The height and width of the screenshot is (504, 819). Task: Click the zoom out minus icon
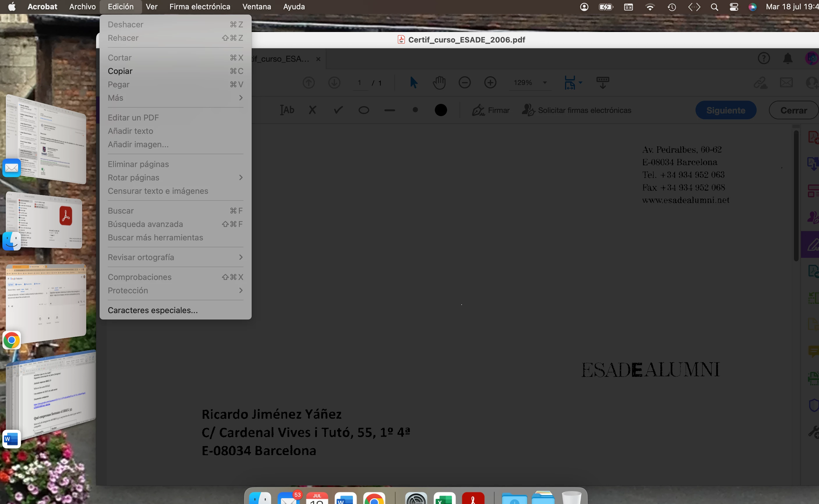click(x=464, y=82)
